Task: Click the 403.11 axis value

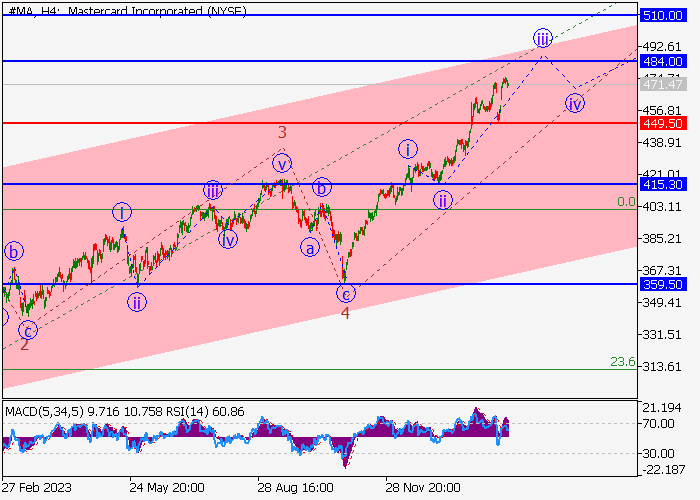Action: pos(662,207)
